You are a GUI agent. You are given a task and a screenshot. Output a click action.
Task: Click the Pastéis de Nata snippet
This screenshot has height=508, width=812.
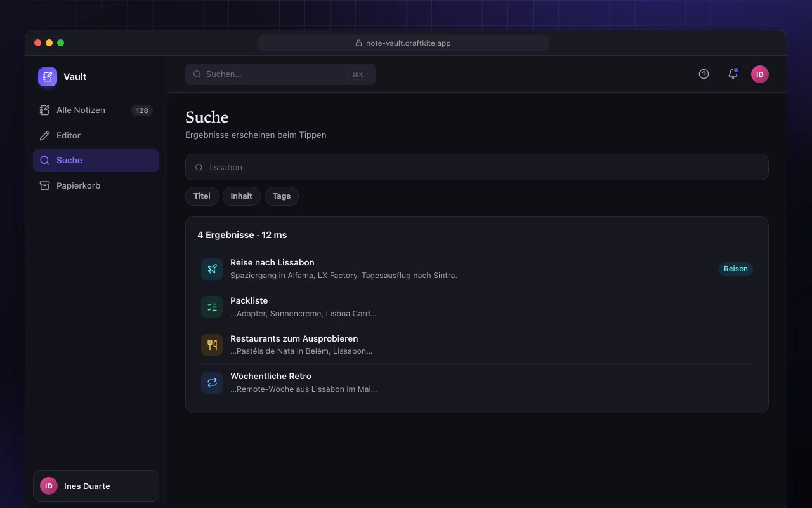coord(301,351)
